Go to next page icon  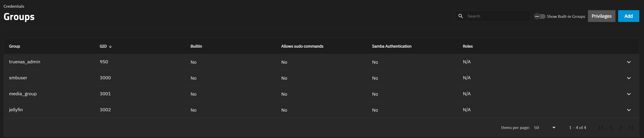pyautogui.click(x=621, y=127)
